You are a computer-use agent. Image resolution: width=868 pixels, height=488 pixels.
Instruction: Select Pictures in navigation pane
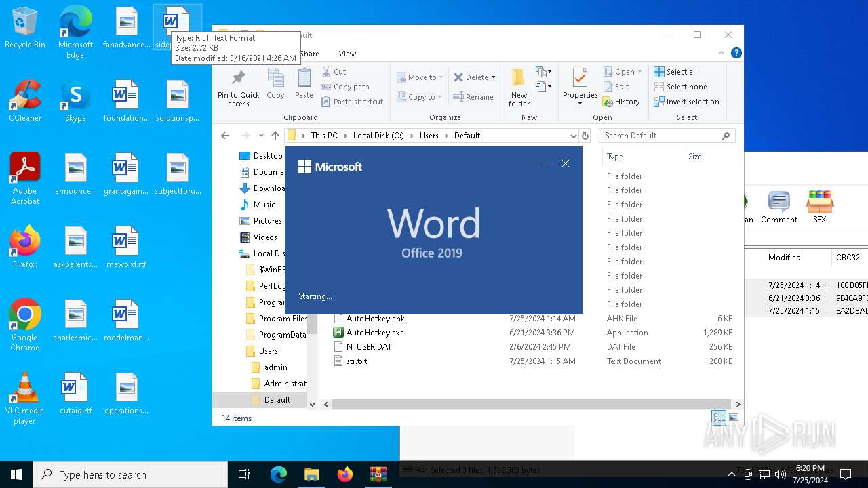tap(261, 221)
